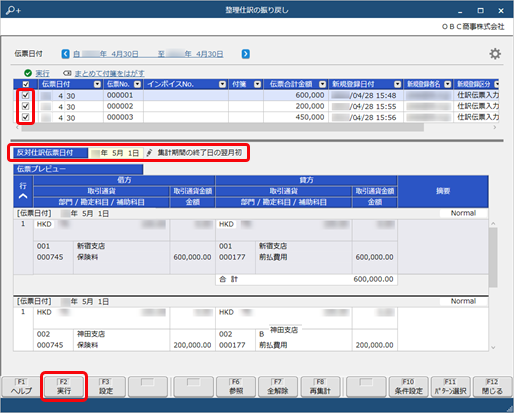514x413 pixels.
Task: Collapse rows with the 行 chevron arrow
Action: tap(23, 196)
